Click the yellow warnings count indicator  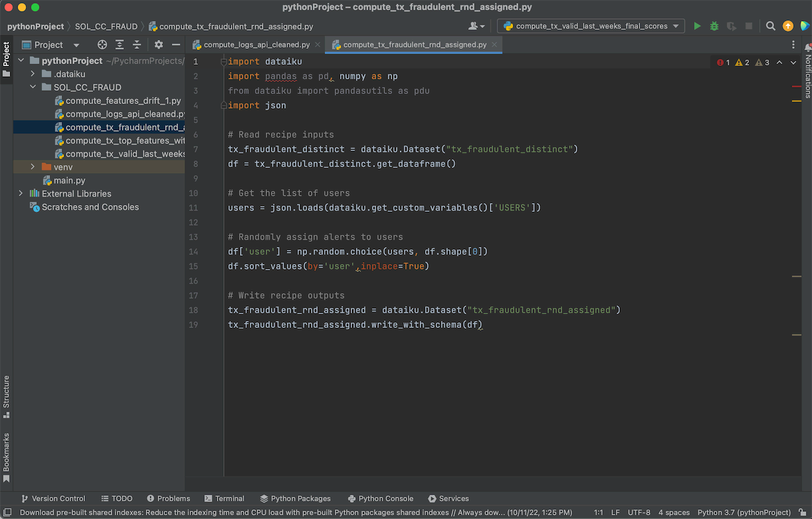point(742,62)
